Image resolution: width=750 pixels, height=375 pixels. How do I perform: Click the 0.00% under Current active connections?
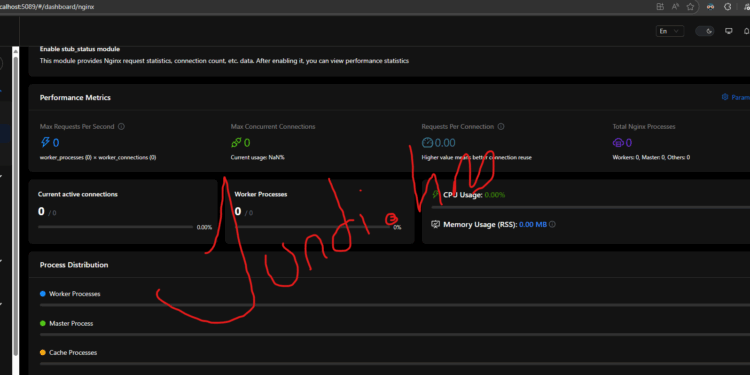tap(204, 227)
